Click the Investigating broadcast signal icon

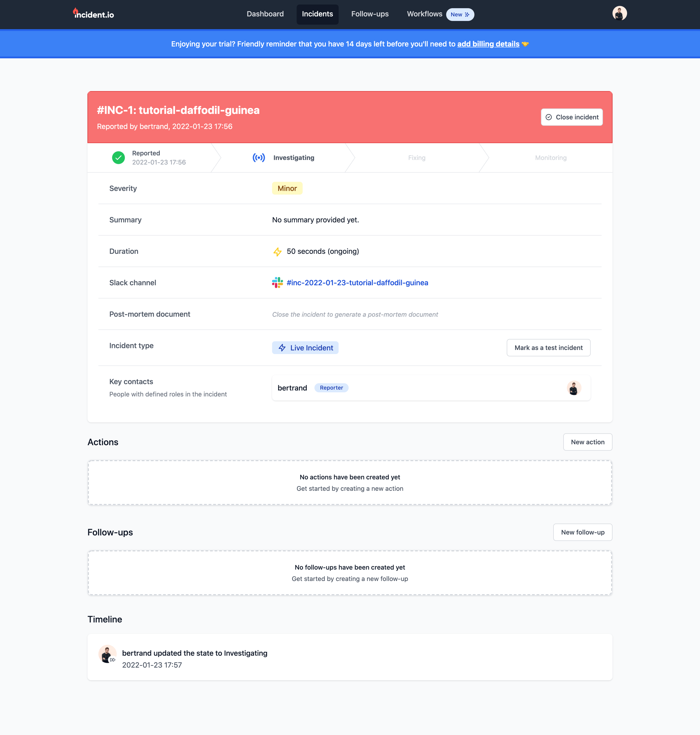tap(259, 158)
